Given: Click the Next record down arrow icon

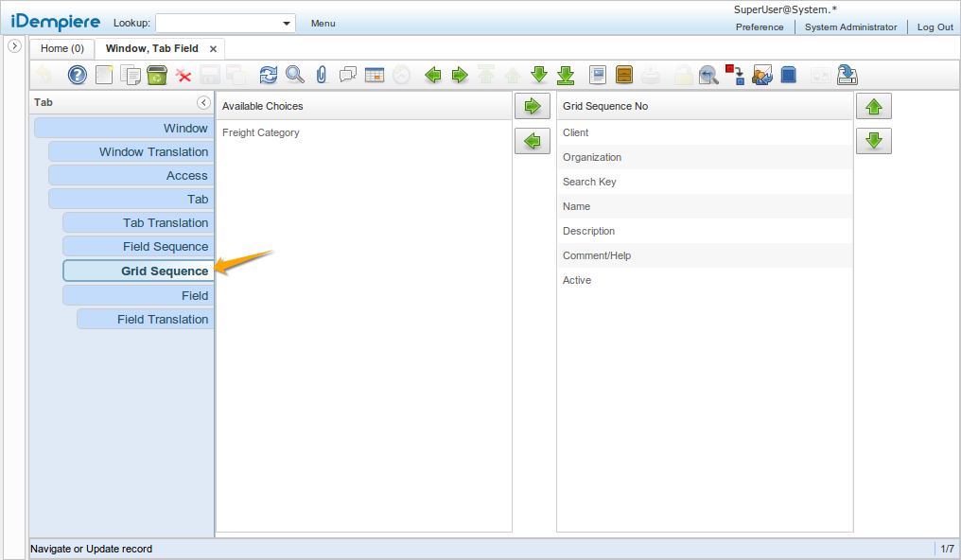Looking at the screenshot, I should 539,75.
